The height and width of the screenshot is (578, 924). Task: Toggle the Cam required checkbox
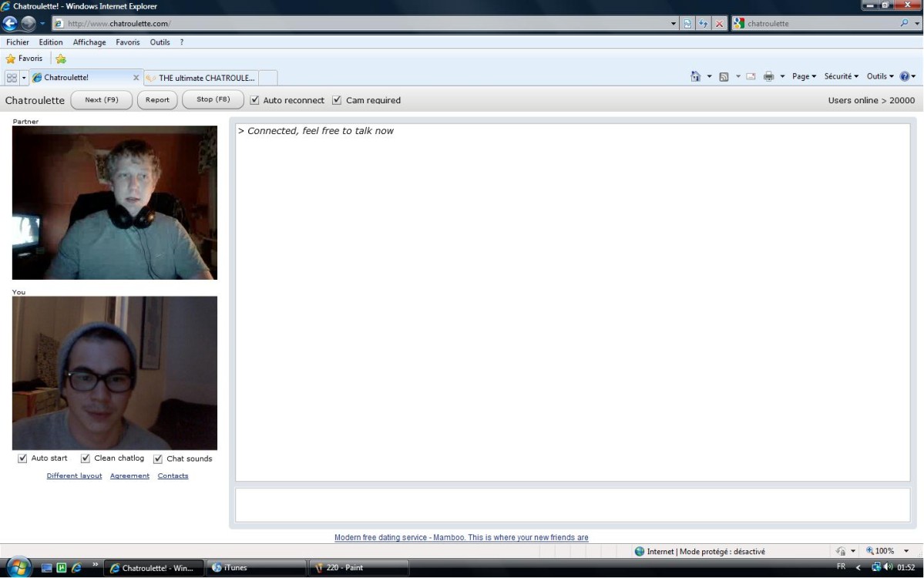point(337,100)
